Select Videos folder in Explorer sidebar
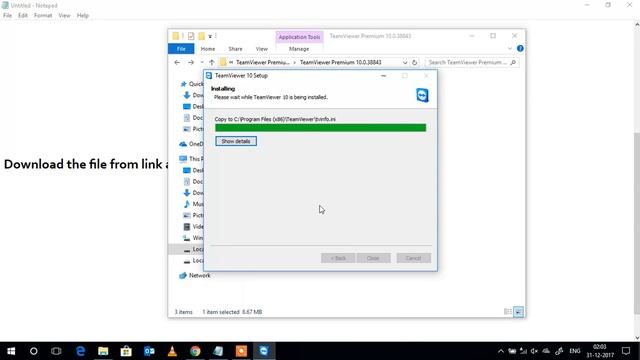The width and height of the screenshot is (640, 360). coord(193,227)
